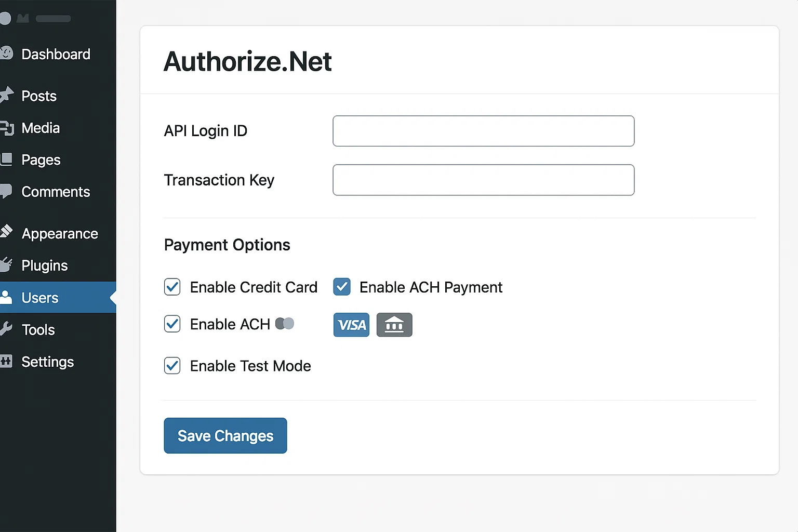Select the bank building ACH icon
This screenshot has width=798, height=532.
tap(394, 325)
